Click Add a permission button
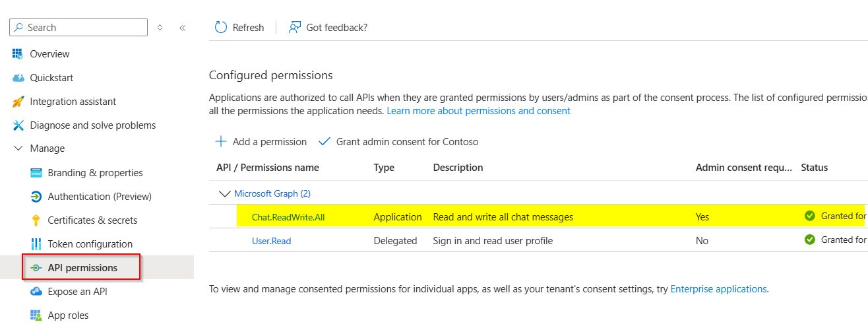 [x=261, y=142]
